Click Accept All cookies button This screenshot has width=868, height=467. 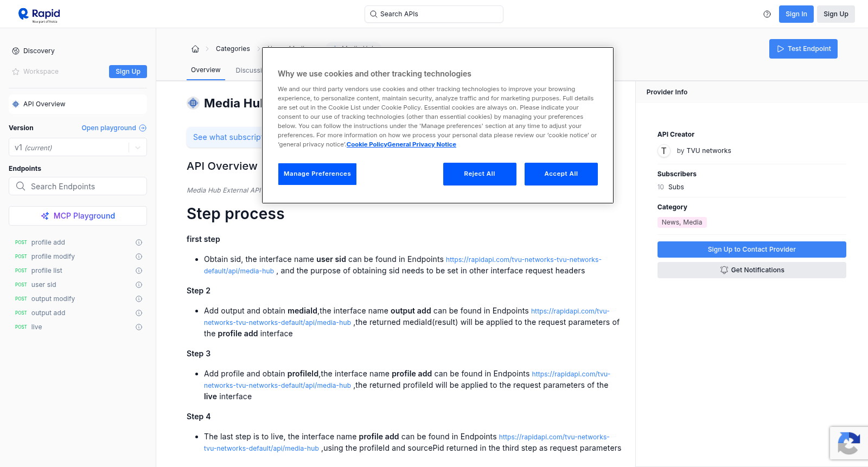[x=561, y=174]
